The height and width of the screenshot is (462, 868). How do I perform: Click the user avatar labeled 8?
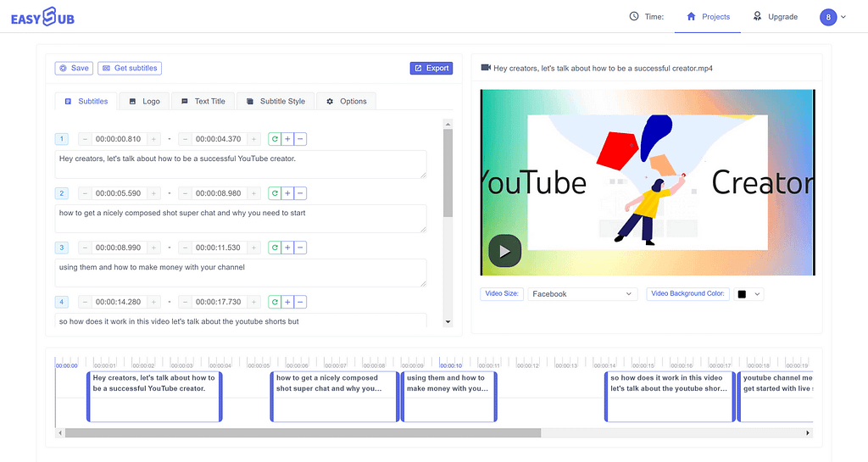click(x=828, y=17)
